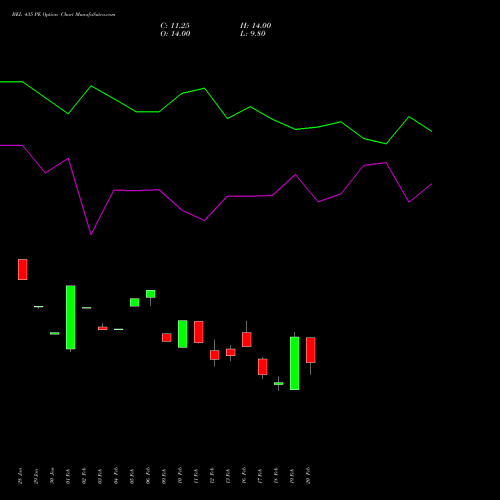The width and height of the screenshot is (500, 500).
Task: Click the red candle for 28 Jan
Action: point(23,269)
